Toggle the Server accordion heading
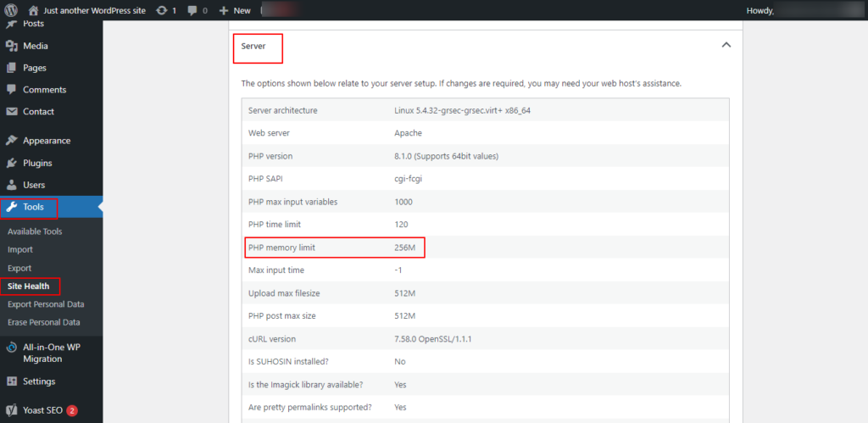This screenshot has width=868, height=423. click(253, 47)
